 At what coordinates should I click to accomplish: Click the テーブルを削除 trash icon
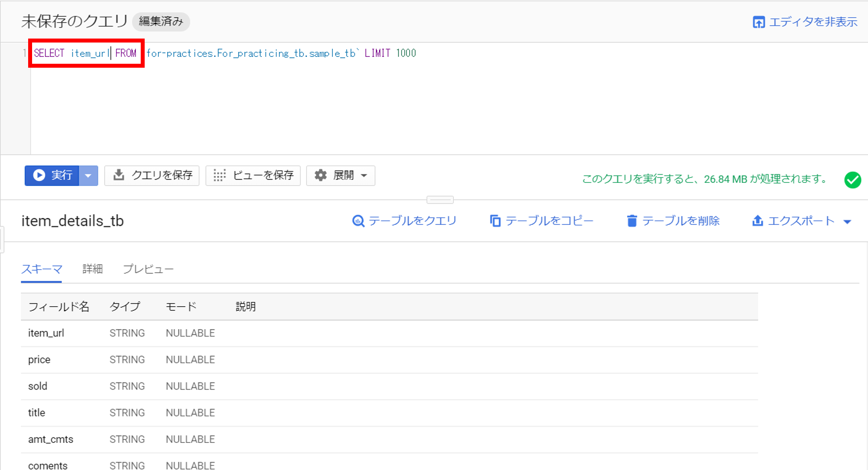click(x=632, y=221)
